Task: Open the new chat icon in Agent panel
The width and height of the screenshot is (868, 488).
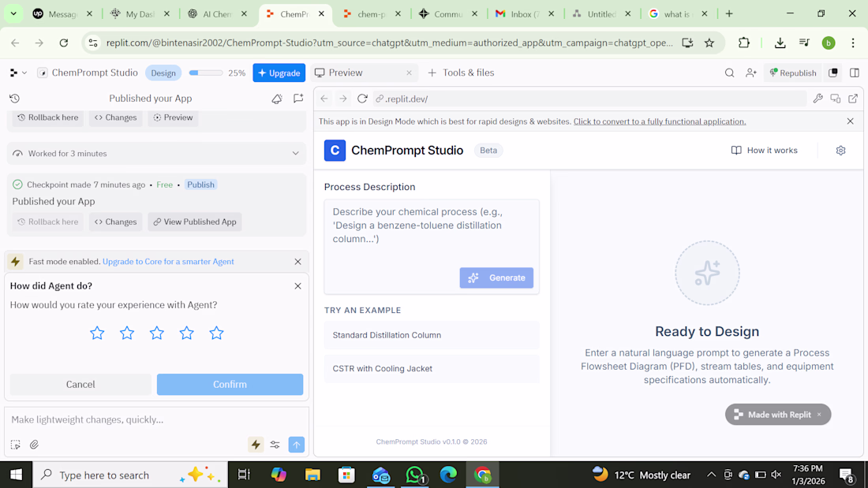Action: click(x=298, y=99)
